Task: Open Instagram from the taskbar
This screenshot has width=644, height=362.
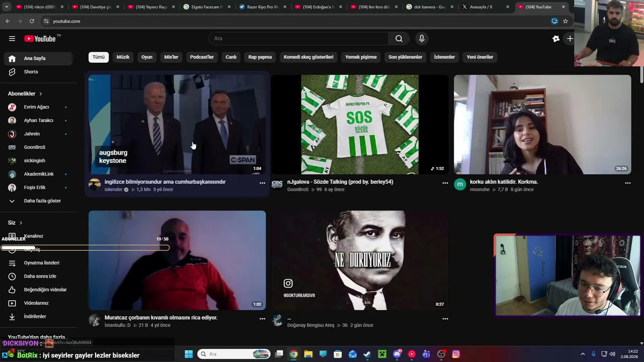Action: click(456, 354)
